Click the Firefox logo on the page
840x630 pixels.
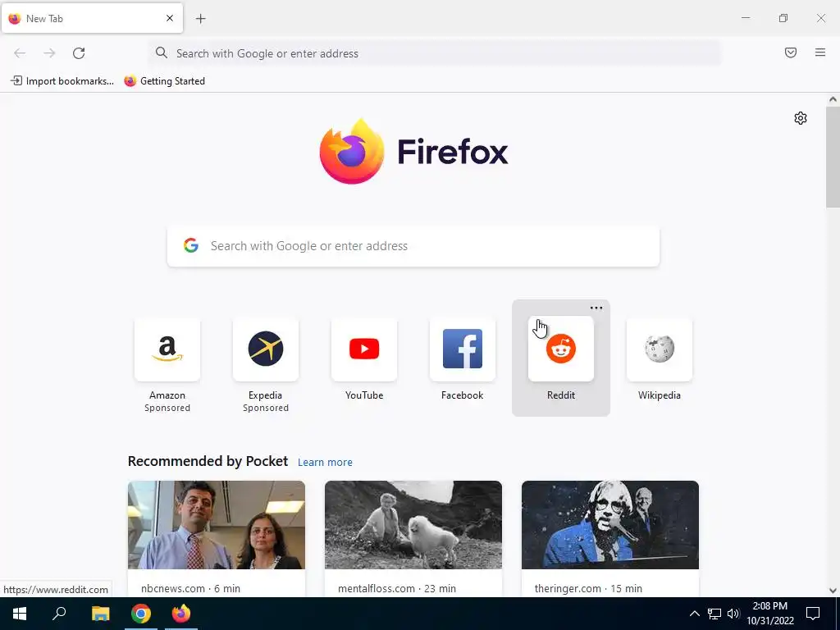click(x=413, y=152)
